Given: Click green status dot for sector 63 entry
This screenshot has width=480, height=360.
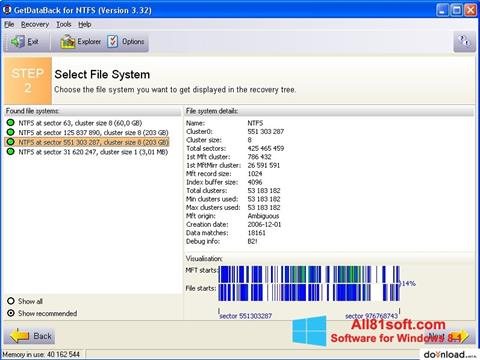Looking at the screenshot, I should click(11, 122).
